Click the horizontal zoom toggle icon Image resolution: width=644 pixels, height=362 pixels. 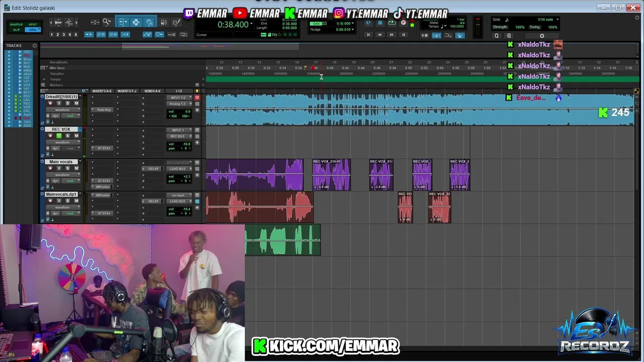[95, 22]
